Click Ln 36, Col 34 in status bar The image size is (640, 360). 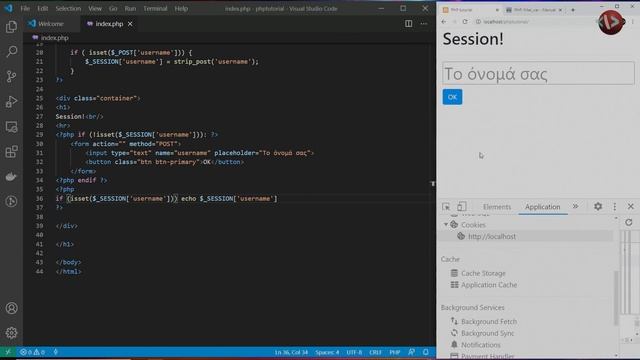pyautogui.click(x=291, y=352)
